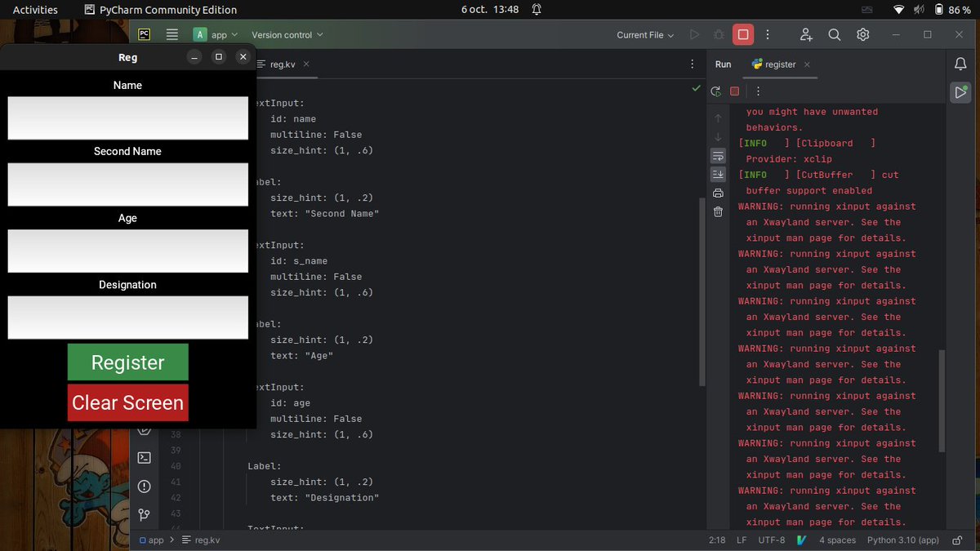980x551 pixels.
Task: Click the Run panel's red stop button
Action: click(x=734, y=91)
